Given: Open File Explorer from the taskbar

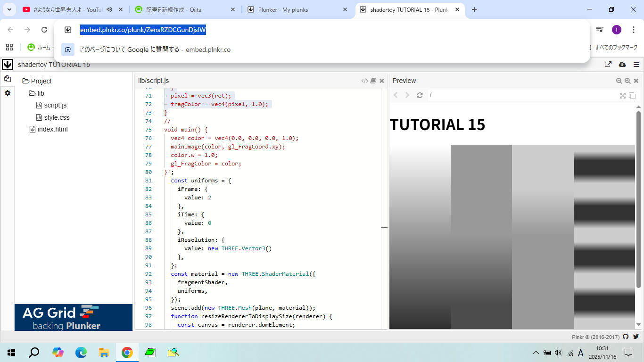Looking at the screenshot, I should (x=104, y=353).
